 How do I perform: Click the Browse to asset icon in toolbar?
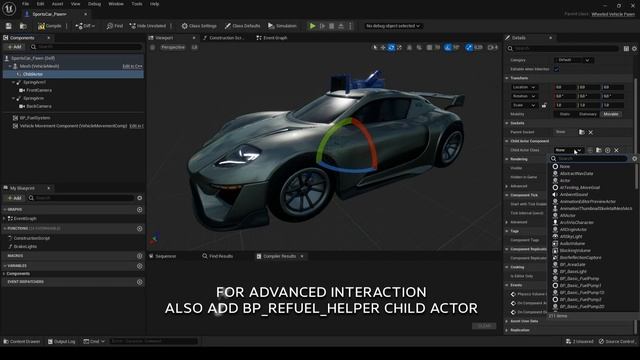coord(23,26)
